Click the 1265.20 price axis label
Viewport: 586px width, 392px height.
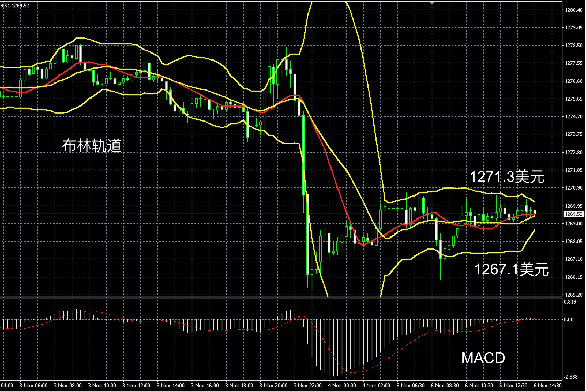coord(573,295)
